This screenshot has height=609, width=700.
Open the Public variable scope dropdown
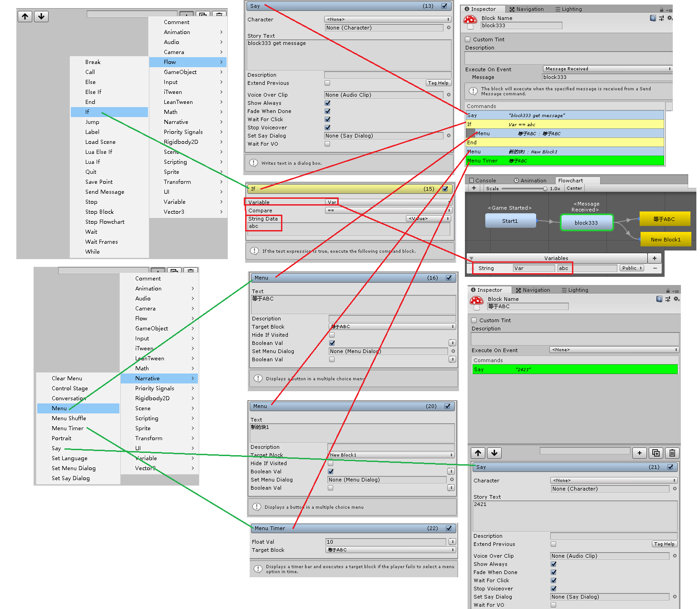(631, 268)
